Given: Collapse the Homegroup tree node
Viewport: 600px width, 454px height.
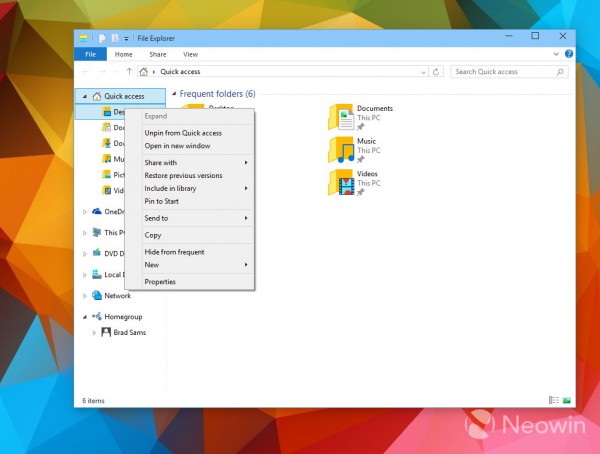Looking at the screenshot, I should tap(85, 317).
